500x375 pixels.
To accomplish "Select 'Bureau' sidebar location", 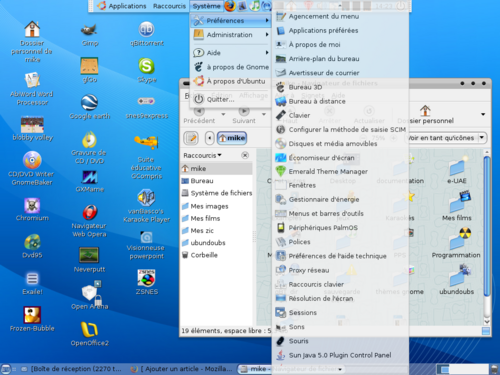I will (217, 181).
